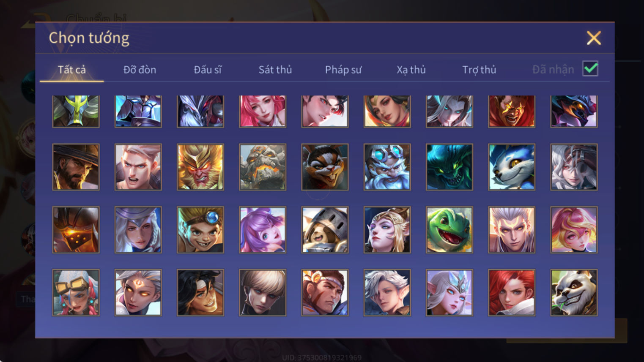Choose the red-haired woman hero portrait
644x362 pixels.
click(512, 293)
